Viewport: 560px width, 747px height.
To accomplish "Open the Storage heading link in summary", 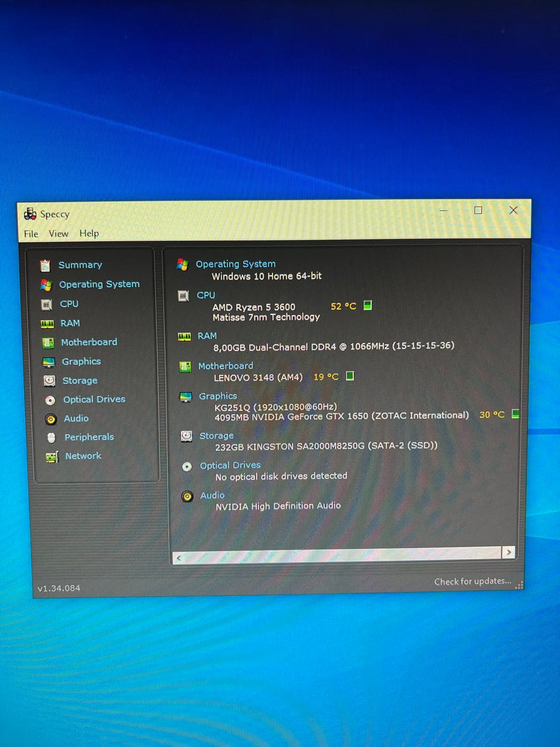I will click(216, 436).
